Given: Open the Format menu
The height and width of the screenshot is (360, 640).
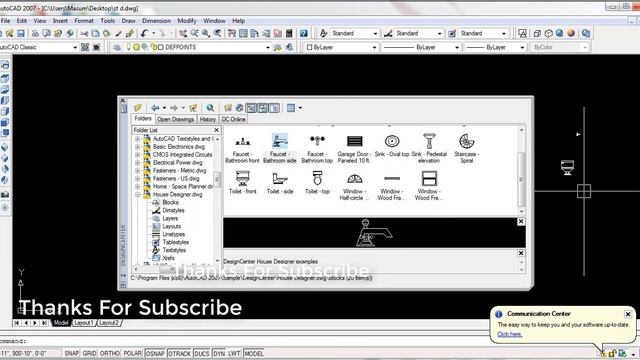Looking at the screenshot, I should tap(84, 21).
